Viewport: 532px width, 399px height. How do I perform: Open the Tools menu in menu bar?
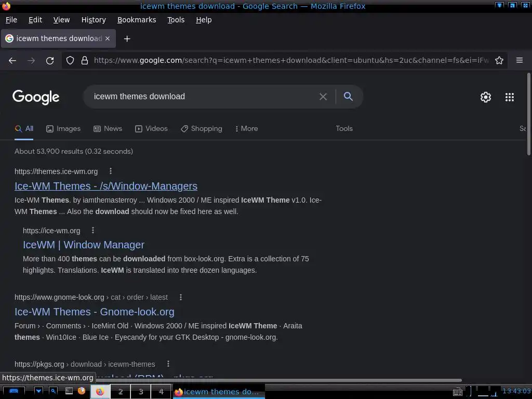tap(176, 20)
